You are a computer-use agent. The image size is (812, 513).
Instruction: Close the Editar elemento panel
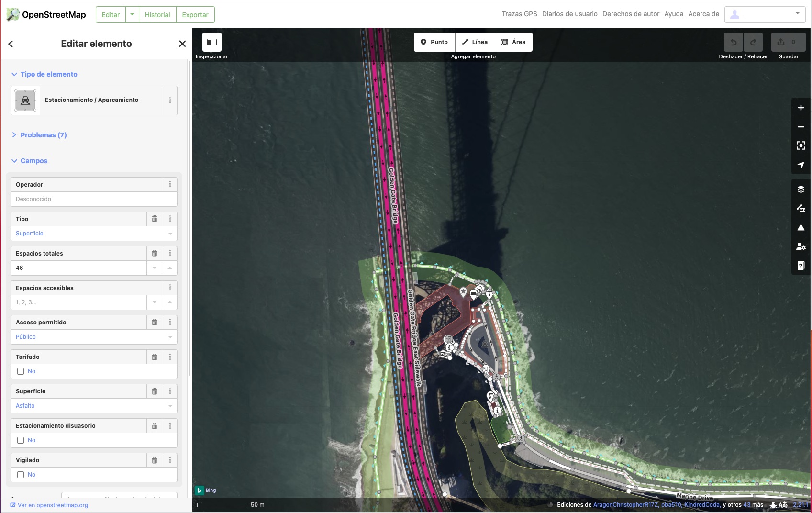[x=182, y=44]
